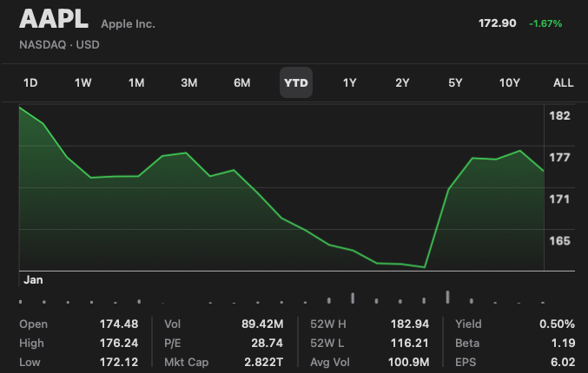Click the Avg Vol value 100.9M
The image size is (588, 373).
[x=409, y=362]
